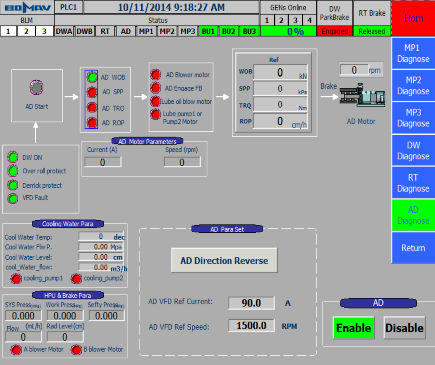Click the cooling_pump1 red indicator
435x365 pixels.
click(x=16, y=278)
